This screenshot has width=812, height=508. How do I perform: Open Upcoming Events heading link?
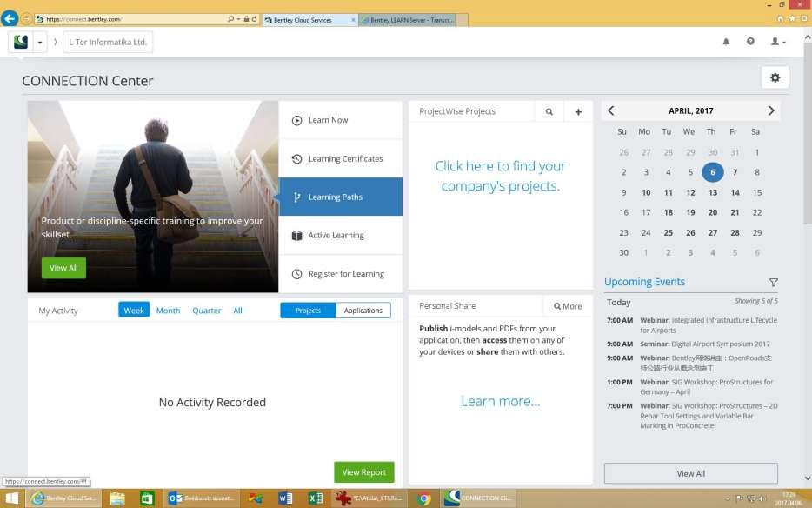(645, 282)
